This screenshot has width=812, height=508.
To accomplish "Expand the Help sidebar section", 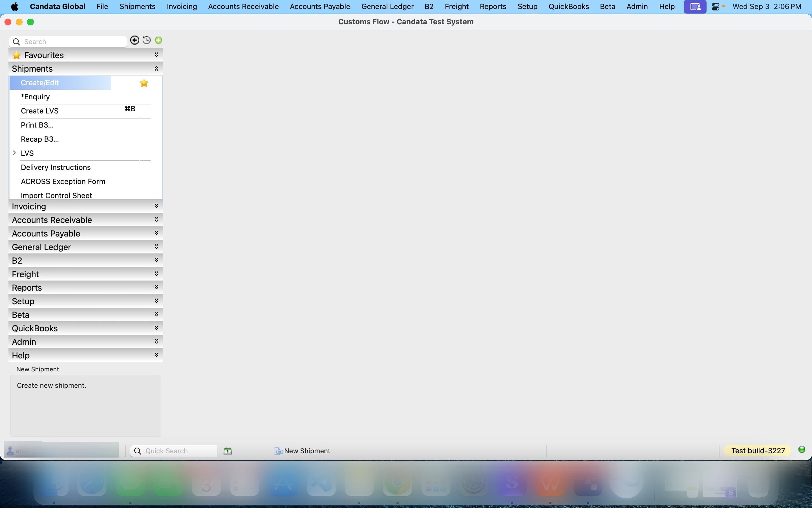I will coord(156,355).
